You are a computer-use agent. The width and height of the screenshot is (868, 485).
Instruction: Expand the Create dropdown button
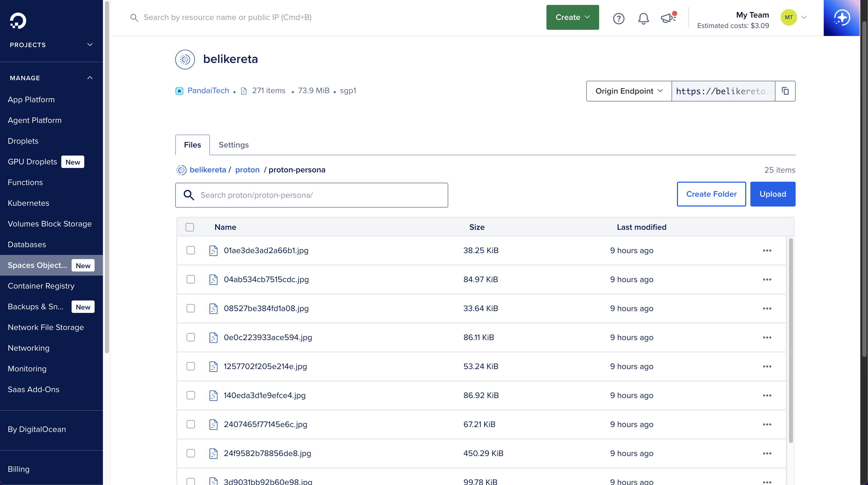[572, 17]
